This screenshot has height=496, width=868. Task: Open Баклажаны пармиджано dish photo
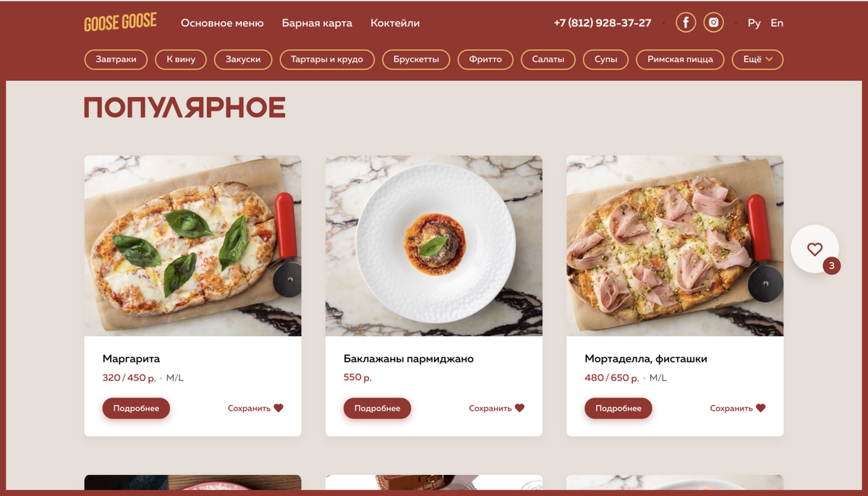[x=434, y=246]
